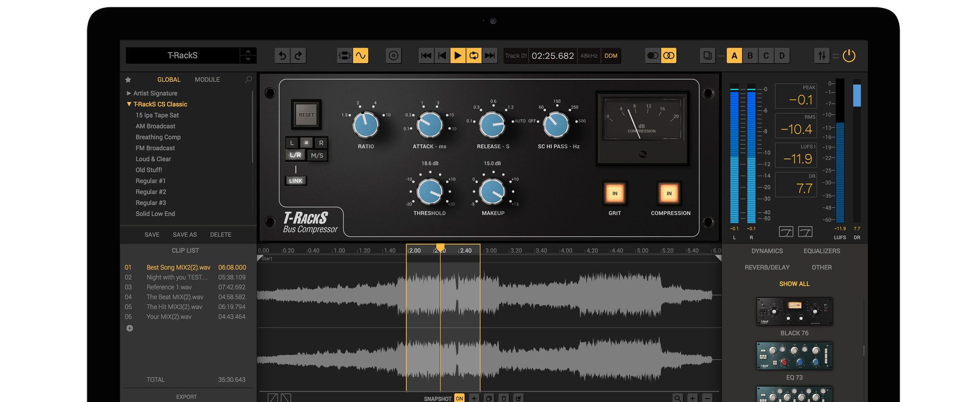
Task: Toggle the GRIT IN switch
Action: pos(614,194)
